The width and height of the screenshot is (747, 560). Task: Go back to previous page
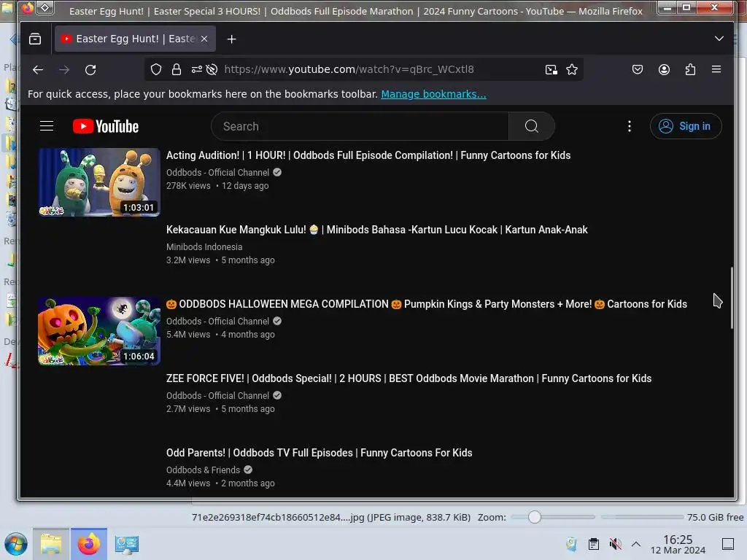38,69
